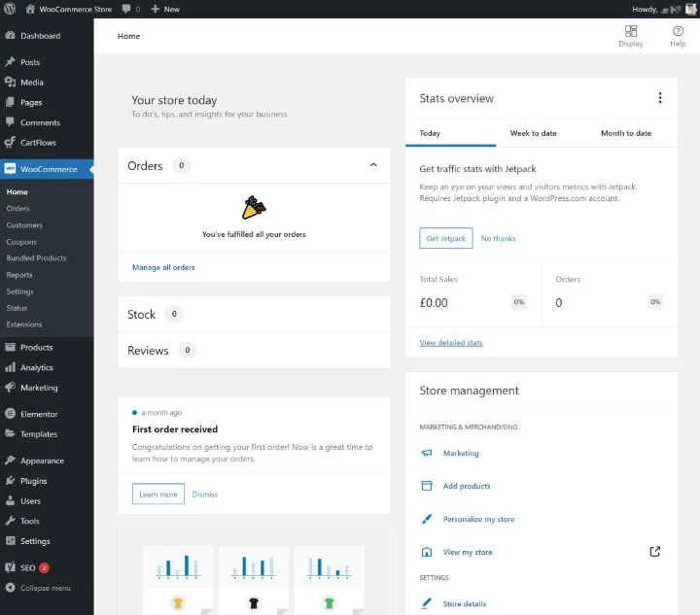Open Marketing in Store management
700x615 pixels.
(460, 453)
